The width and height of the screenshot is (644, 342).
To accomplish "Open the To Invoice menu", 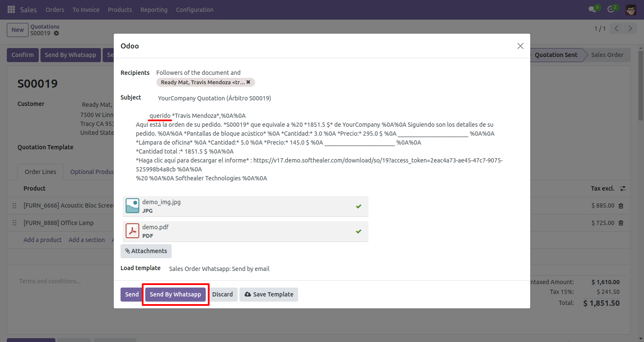I will (86, 9).
